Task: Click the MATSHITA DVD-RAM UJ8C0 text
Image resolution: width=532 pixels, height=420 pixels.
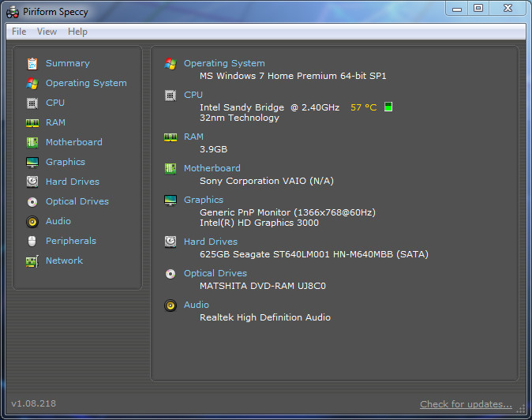Action: (263, 286)
